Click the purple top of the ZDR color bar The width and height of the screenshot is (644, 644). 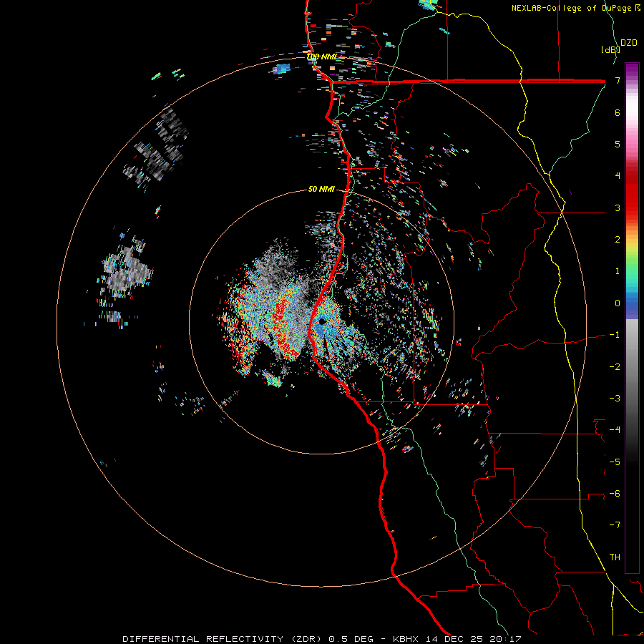pos(632,70)
